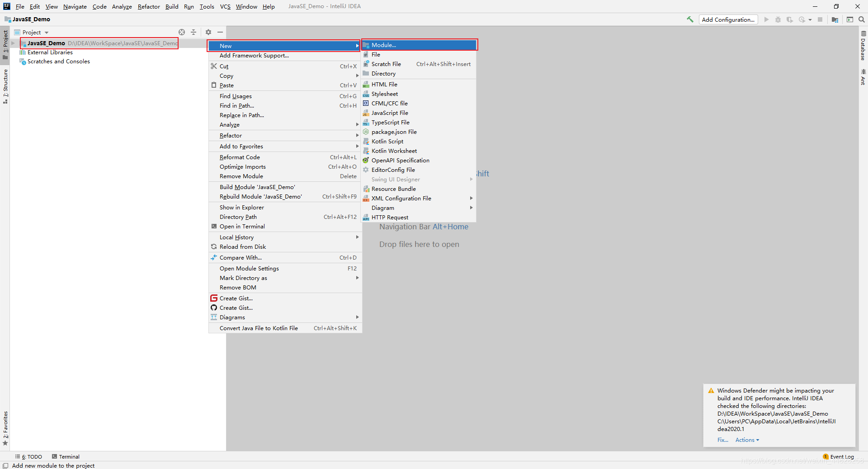Click the Run with Coverage shield icon
This screenshot has height=469, width=868.
point(790,19)
